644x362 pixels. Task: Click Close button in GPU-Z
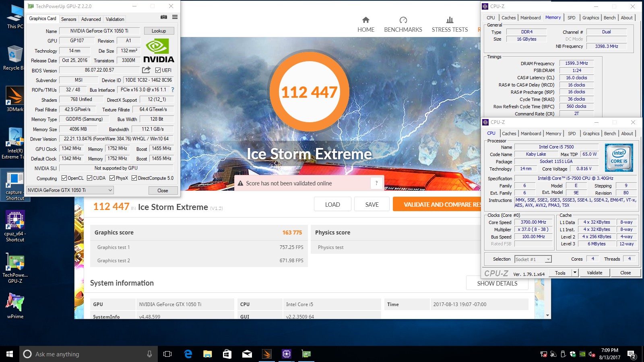pos(163,191)
